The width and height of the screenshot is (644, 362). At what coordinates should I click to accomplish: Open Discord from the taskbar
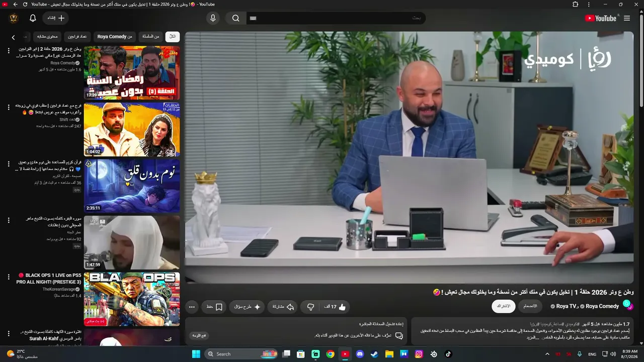click(360, 354)
